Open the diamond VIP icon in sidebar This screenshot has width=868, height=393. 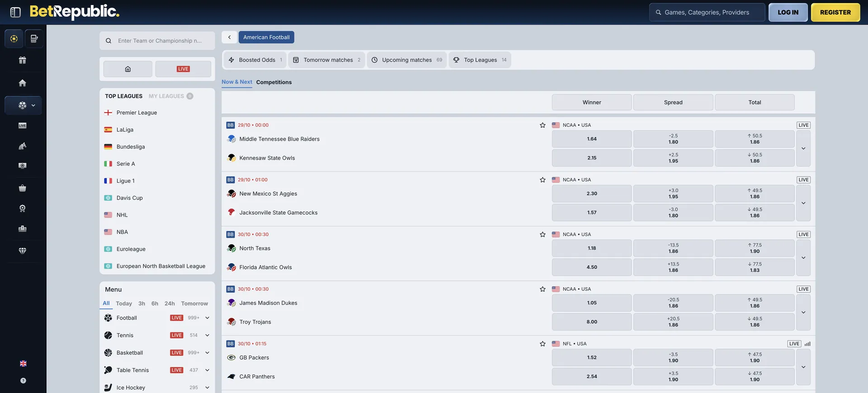point(23,251)
